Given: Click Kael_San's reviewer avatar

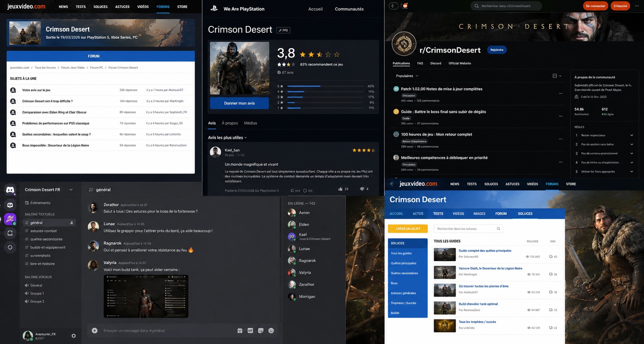Looking at the screenshot, I should (215, 152).
